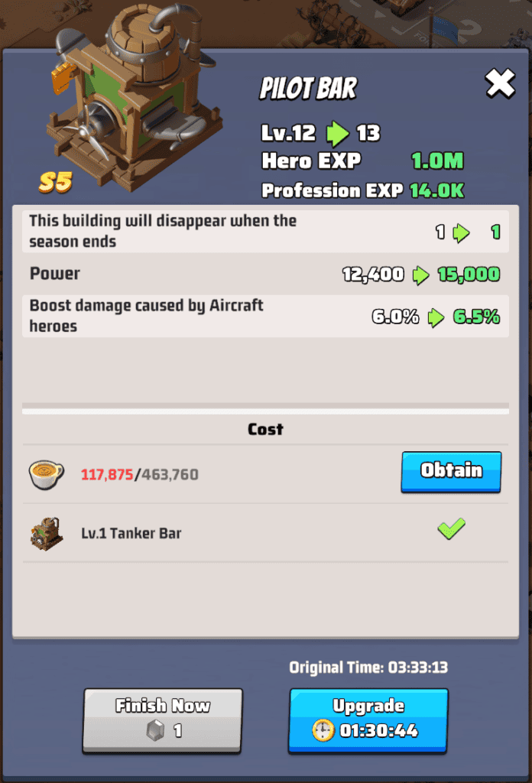Click the 117,875/463,760 coffee cost
Screen dimensions: 532x783
tap(140, 474)
